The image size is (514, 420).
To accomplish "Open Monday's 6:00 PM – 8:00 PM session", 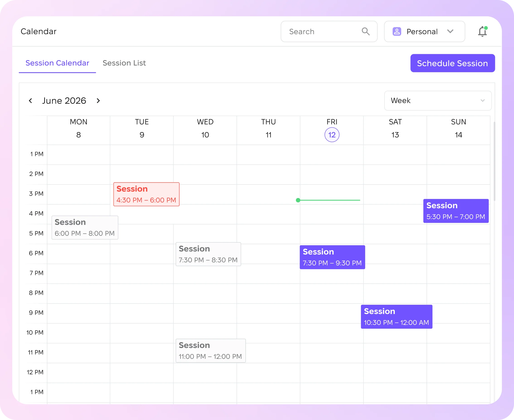I will coord(85,228).
